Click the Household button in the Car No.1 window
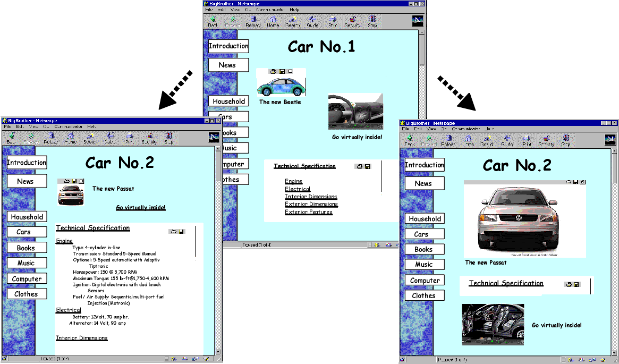The image size is (619, 364). tap(228, 101)
